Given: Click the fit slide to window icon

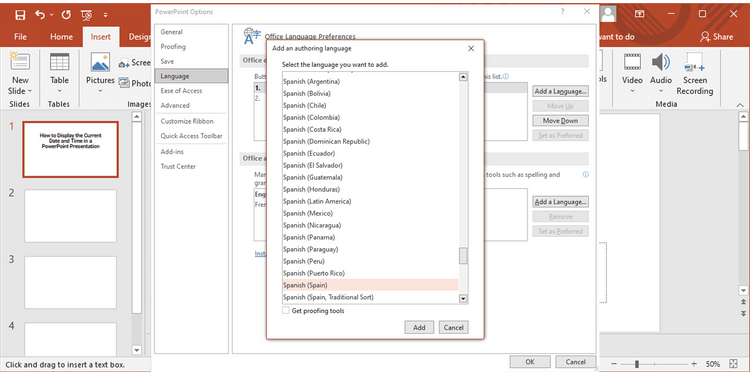Looking at the screenshot, I should point(734,364).
